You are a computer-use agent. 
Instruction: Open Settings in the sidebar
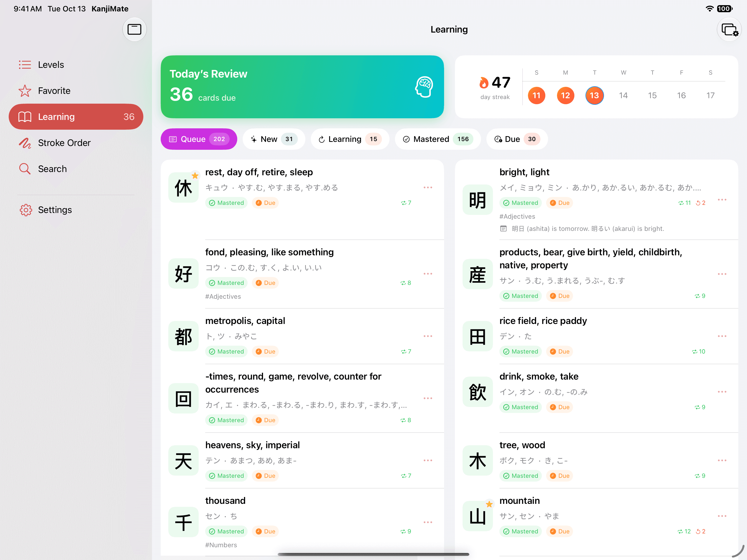[x=76, y=210]
